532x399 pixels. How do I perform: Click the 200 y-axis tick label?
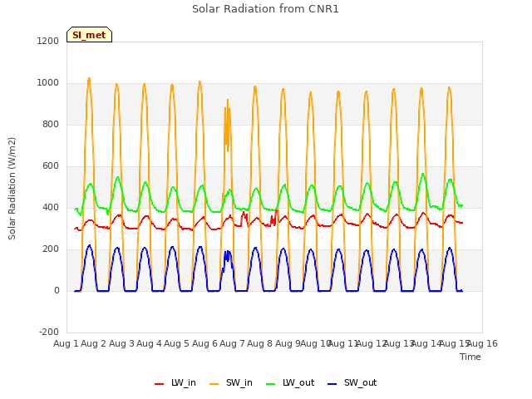[51, 249]
